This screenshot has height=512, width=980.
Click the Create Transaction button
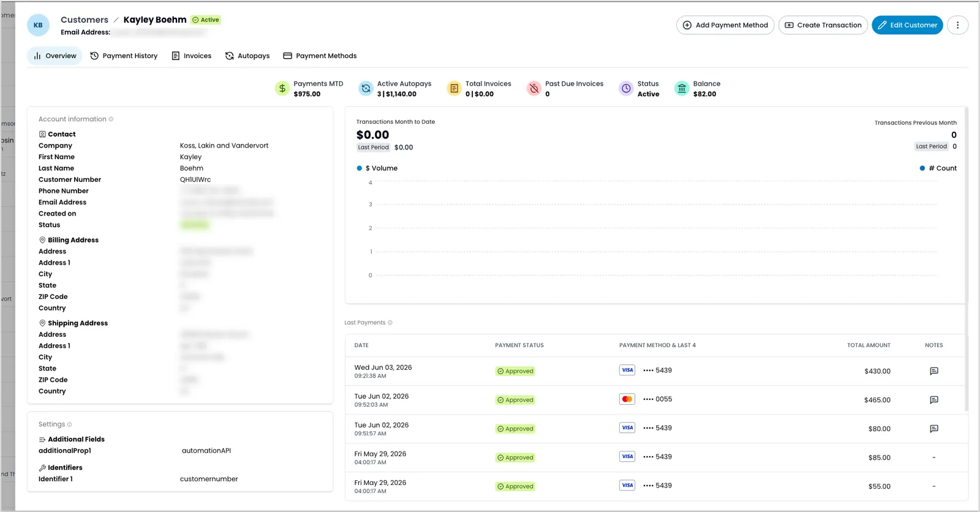tap(823, 25)
